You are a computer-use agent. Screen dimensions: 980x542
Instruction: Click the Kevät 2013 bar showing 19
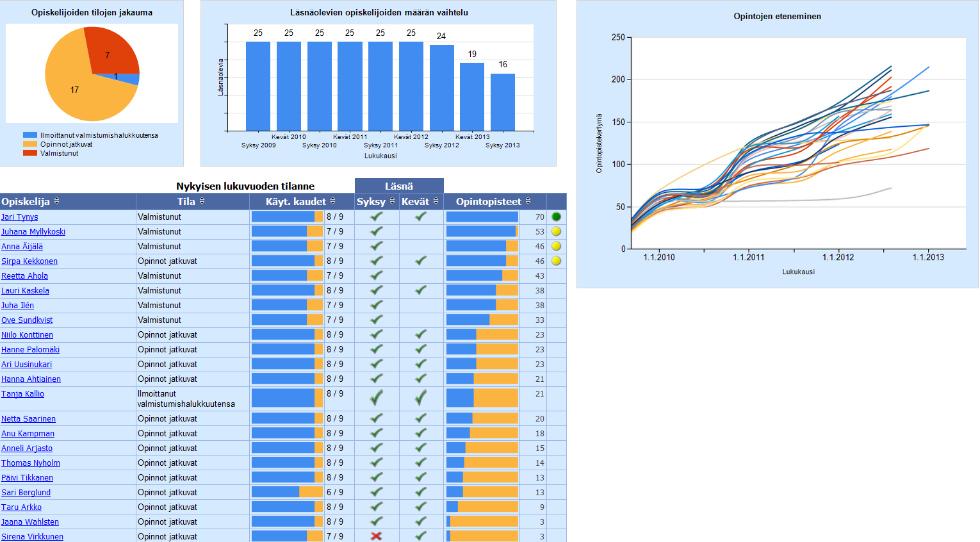(x=472, y=97)
